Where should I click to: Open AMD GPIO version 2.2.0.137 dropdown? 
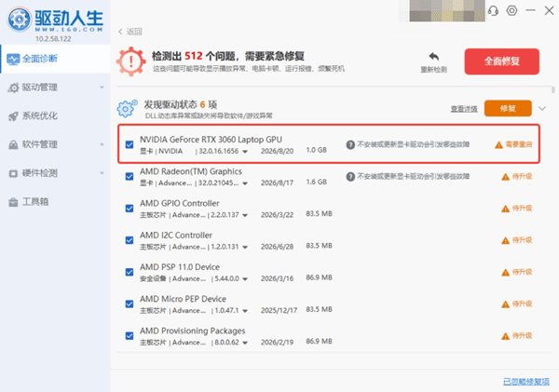point(245,215)
